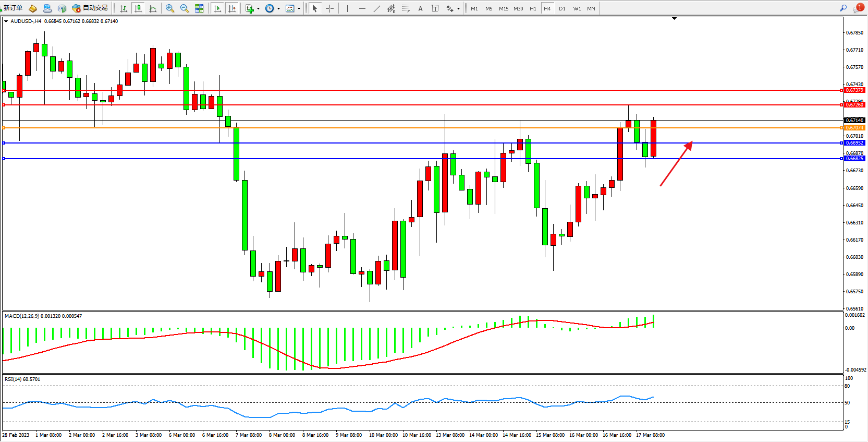The height and width of the screenshot is (442, 868).
Task: Open the search magnifier at top right
Action: point(843,8)
